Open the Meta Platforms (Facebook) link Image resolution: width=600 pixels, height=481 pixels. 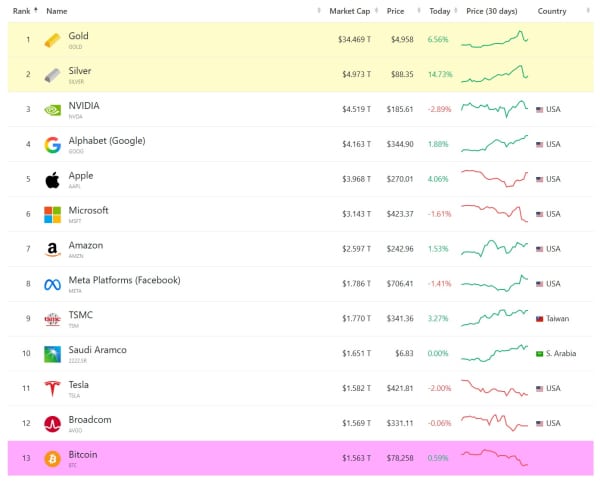[x=124, y=280]
